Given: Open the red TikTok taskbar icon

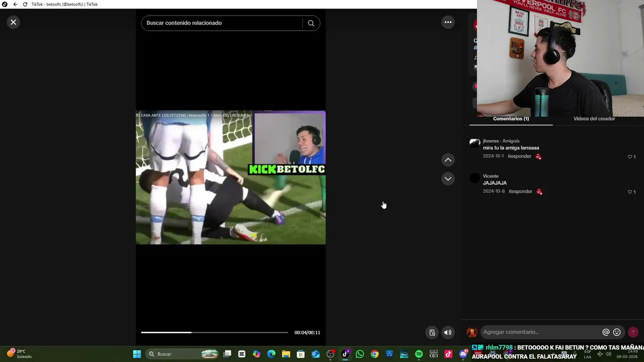Looking at the screenshot, I should (x=448, y=354).
